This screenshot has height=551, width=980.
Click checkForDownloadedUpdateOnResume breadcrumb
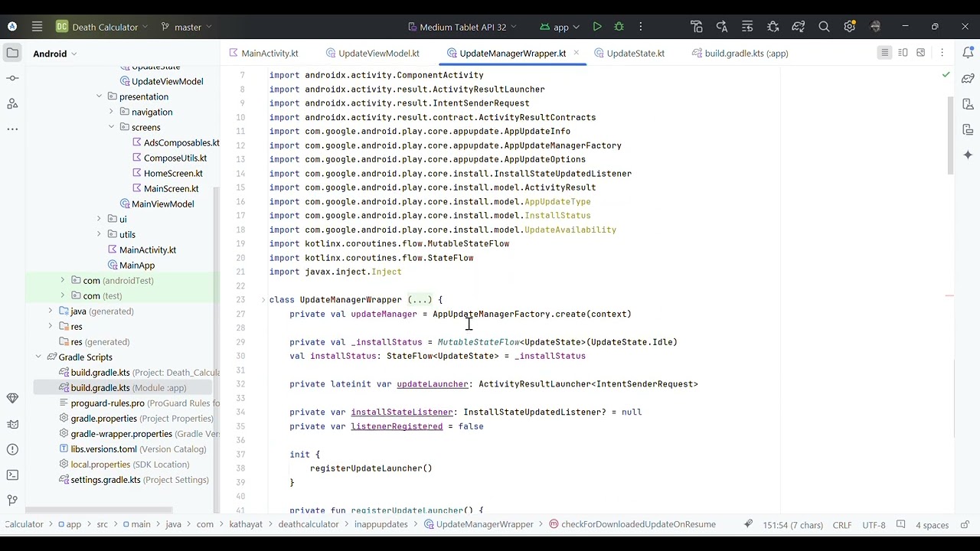(x=632, y=524)
